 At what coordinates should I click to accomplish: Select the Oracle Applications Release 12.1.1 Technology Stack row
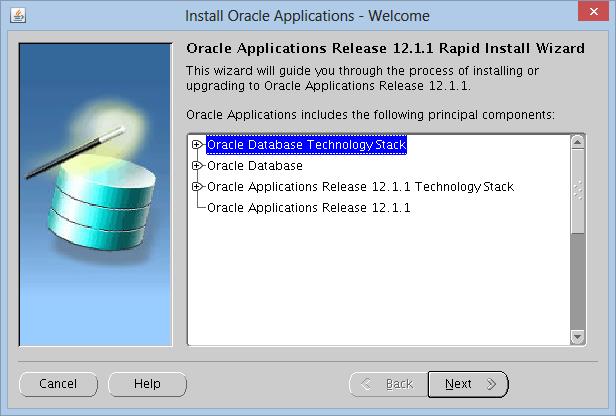[360, 187]
